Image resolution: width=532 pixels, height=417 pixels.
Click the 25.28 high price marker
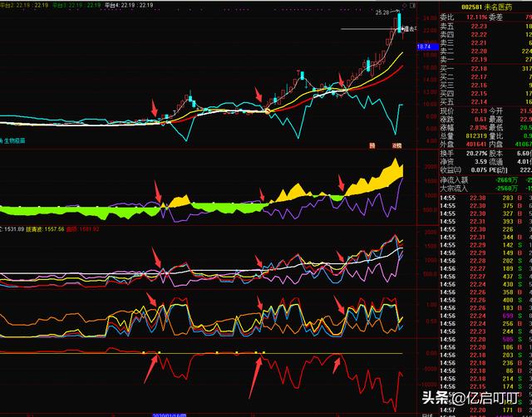point(382,12)
